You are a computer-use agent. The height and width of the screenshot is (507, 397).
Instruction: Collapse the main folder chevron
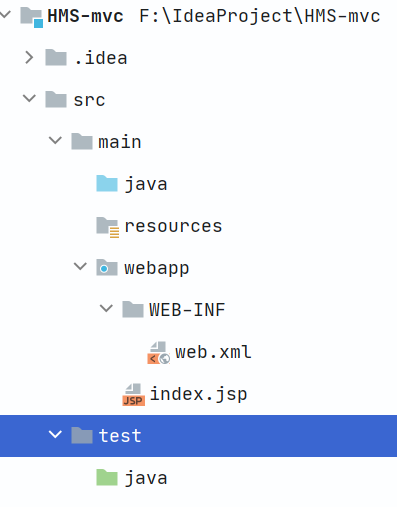coord(55,140)
